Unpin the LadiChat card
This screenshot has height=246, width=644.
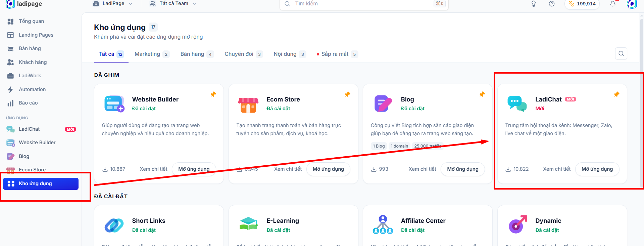click(x=616, y=94)
